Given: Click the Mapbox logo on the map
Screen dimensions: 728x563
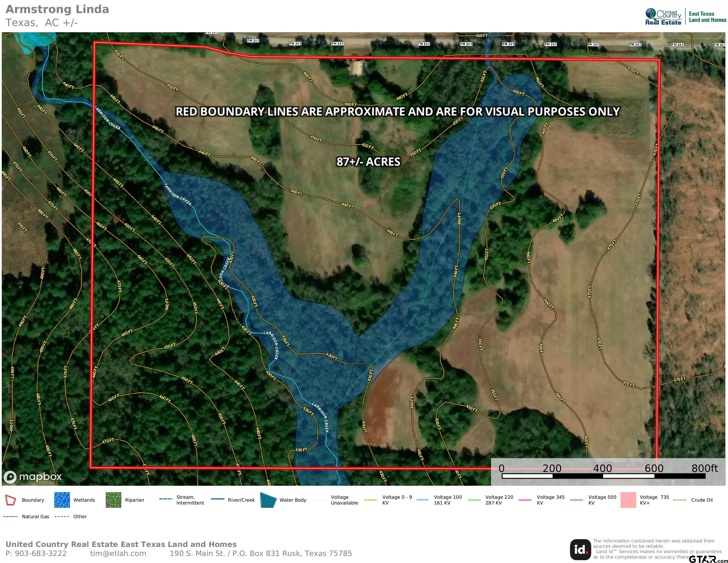Looking at the screenshot, I should (x=33, y=477).
